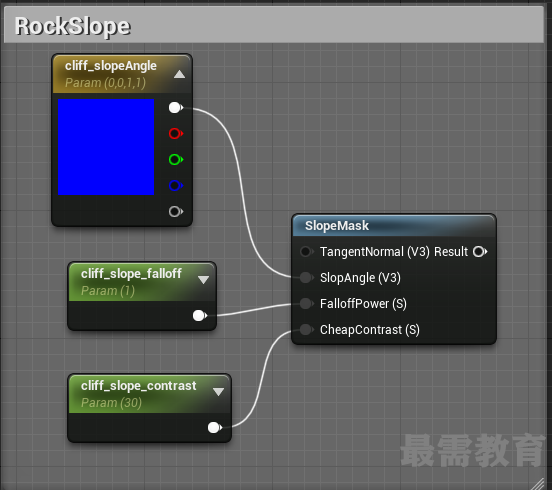
Task: Click the SlopAngle (V3) input pin
Action: (x=306, y=278)
